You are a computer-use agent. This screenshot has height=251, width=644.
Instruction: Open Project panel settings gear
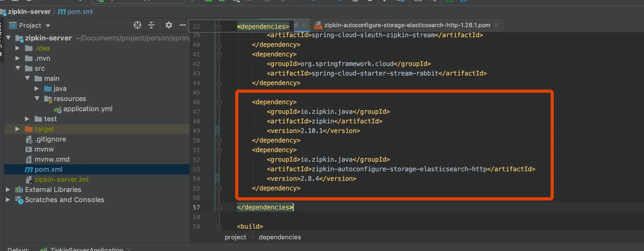click(x=169, y=25)
